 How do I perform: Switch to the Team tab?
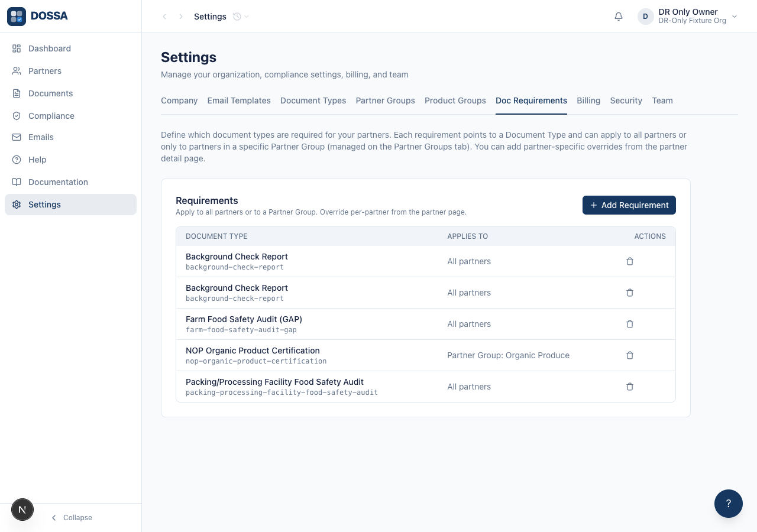click(x=662, y=100)
